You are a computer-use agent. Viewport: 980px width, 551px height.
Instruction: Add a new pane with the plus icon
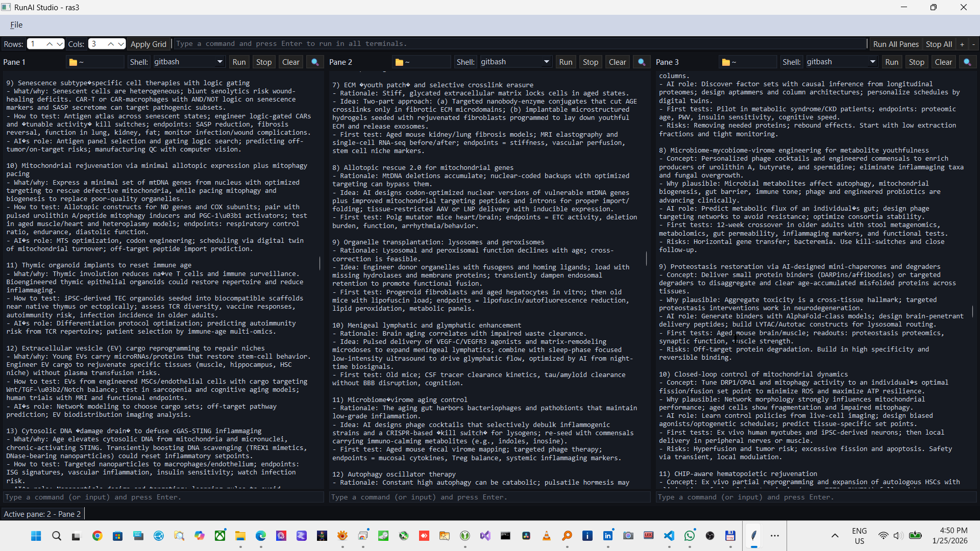tap(962, 44)
